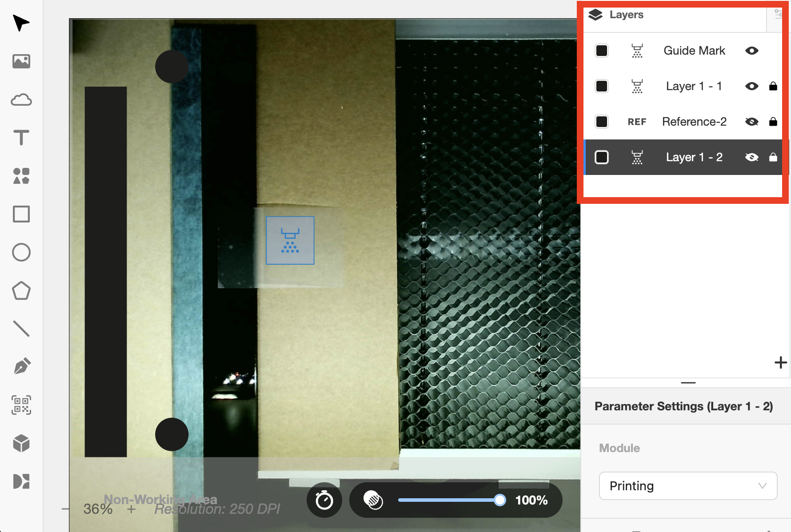Select the cursor selection tool
Image resolution: width=791 pixels, height=532 pixels.
pos(21,23)
